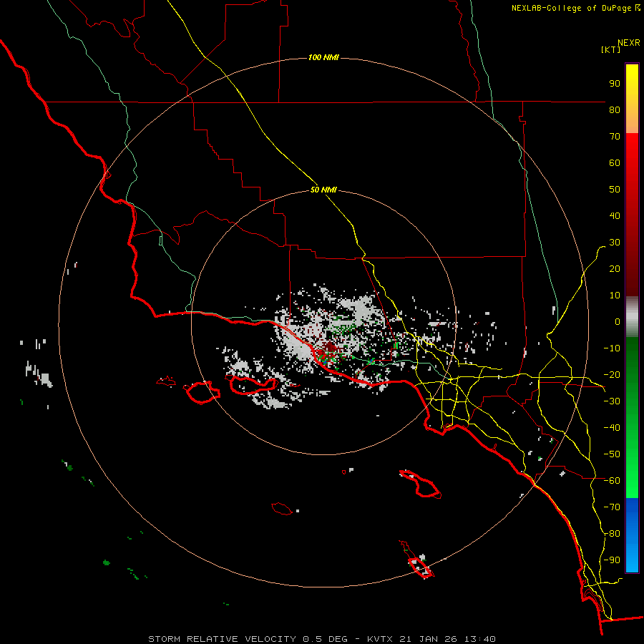Click the 21 JAN 26 13:40 timestamp

(447, 639)
